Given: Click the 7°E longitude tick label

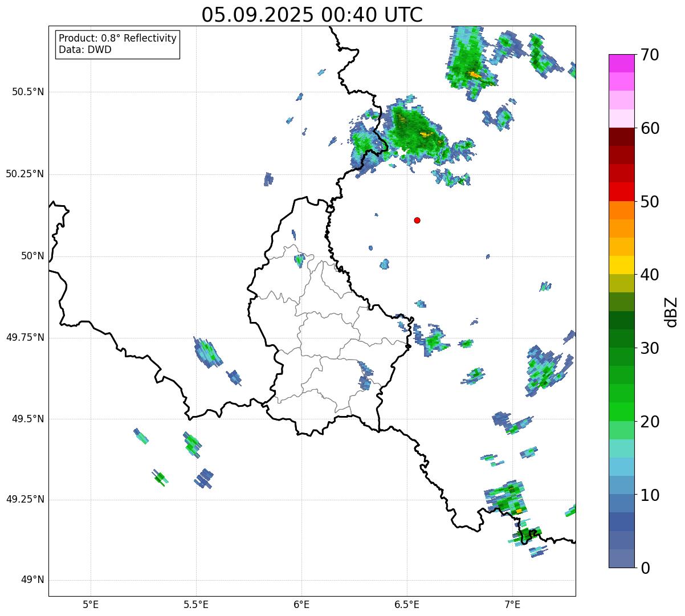Looking at the screenshot, I should (512, 604).
